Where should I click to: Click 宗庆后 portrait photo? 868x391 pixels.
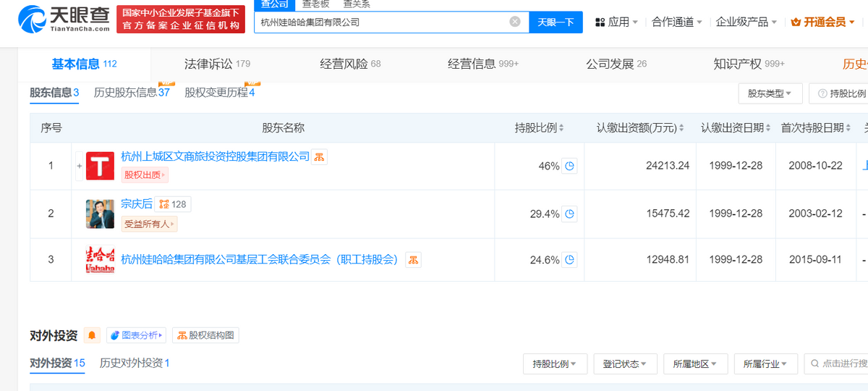pyautogui.click(x=101, y=214)
